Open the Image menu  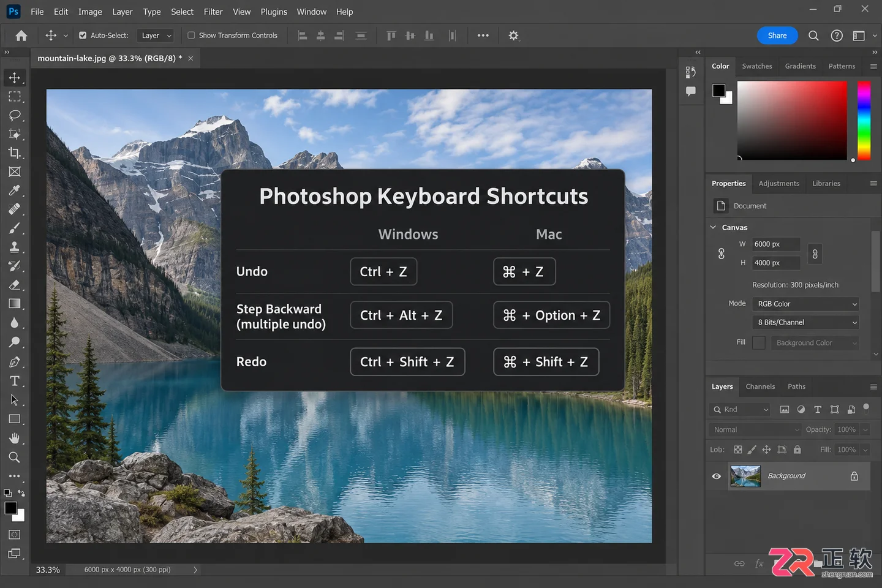(x=90, y=12)
